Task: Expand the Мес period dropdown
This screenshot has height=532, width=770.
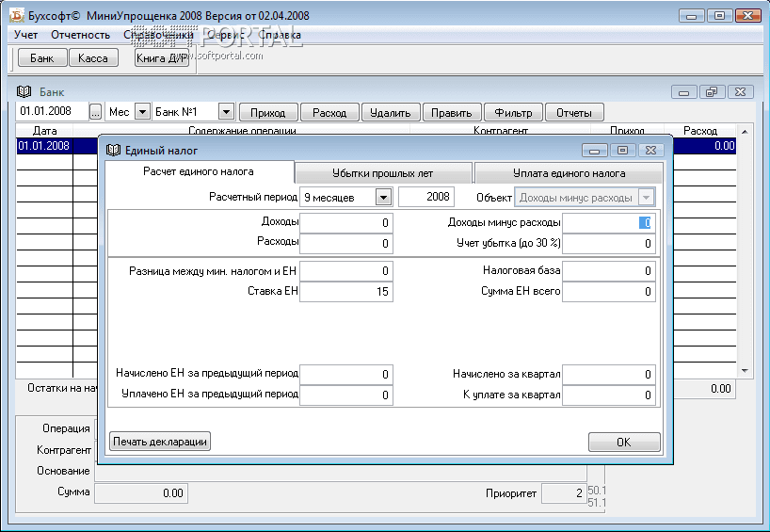Action: click(x=142, y=112)
